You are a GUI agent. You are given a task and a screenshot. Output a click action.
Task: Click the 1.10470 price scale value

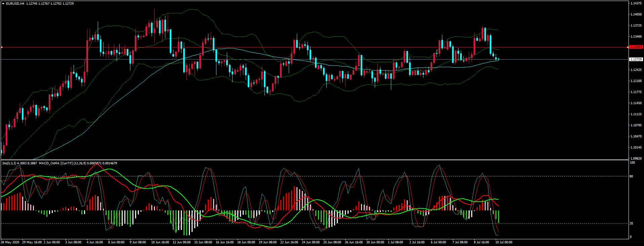pyautogui.click(x=636, y=136)
